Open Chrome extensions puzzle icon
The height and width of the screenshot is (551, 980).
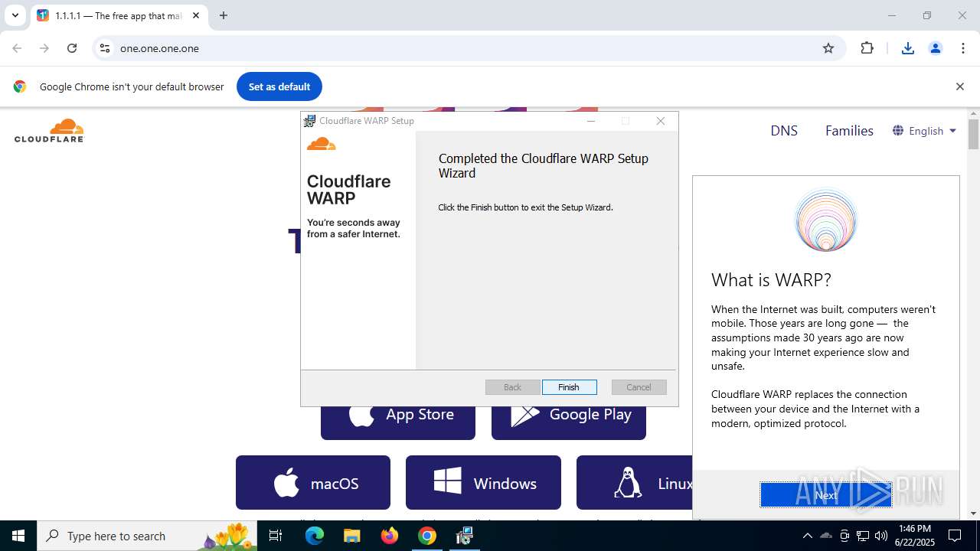coord(867,48)
